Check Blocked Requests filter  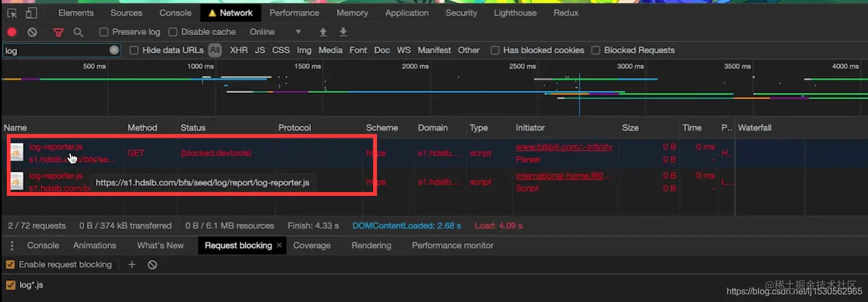[596, 51]
